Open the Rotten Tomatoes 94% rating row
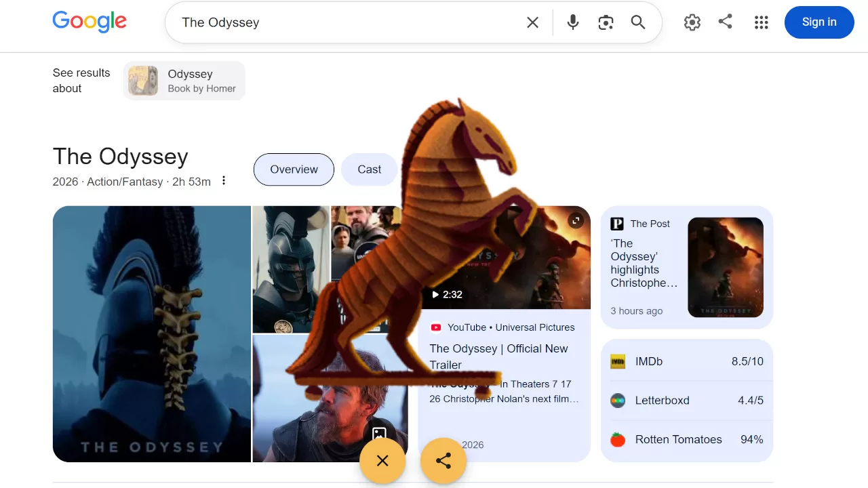 (x=687, y=440)
